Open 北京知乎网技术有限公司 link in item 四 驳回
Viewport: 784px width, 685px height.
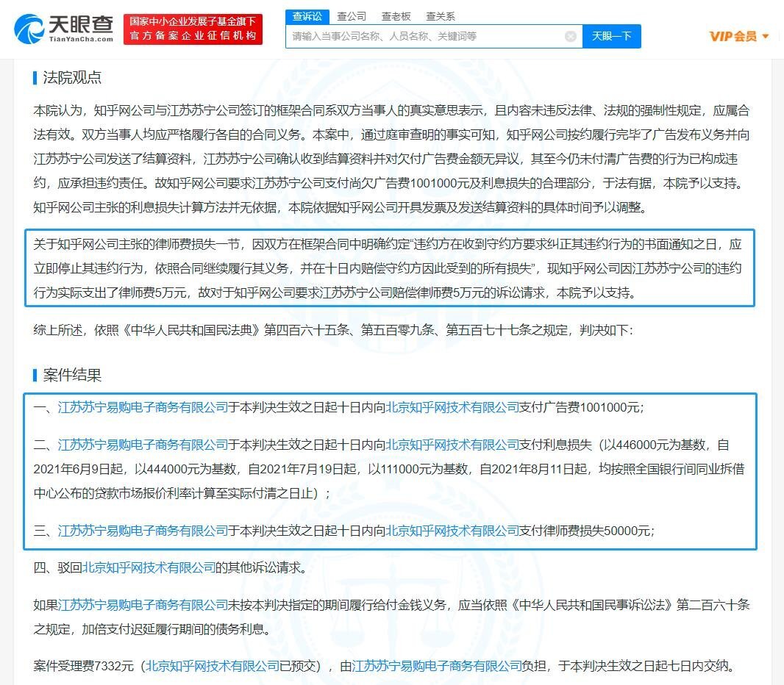149,567
